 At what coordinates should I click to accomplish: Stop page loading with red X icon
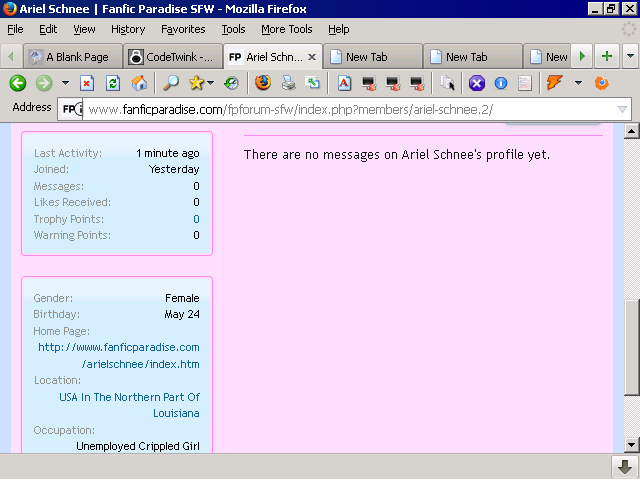click(87, 83)
